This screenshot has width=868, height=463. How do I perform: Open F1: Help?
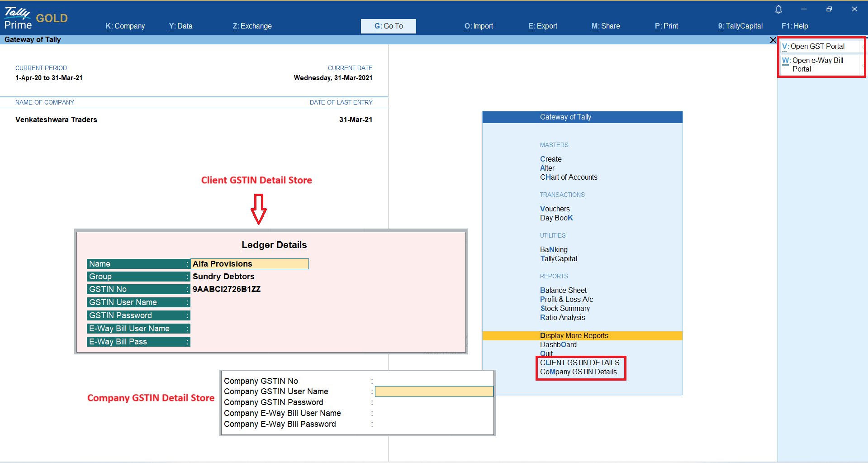(x=795, y=26)
